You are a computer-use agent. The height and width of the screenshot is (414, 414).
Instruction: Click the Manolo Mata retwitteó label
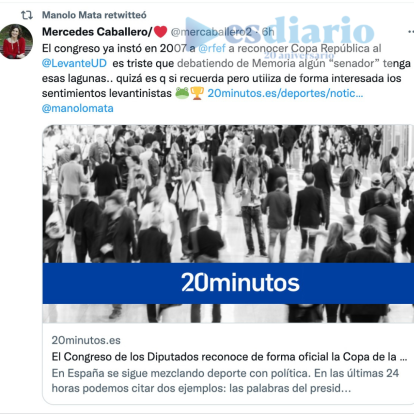coord(94,15)
